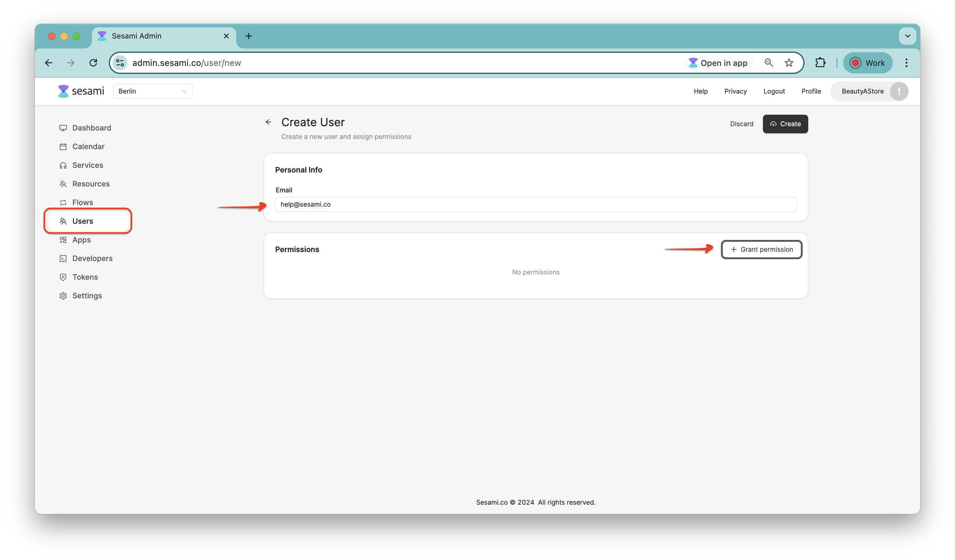Close the Sesami Admin tab
The height and width of the screenshot is (560, 955).
pos(226,36)
